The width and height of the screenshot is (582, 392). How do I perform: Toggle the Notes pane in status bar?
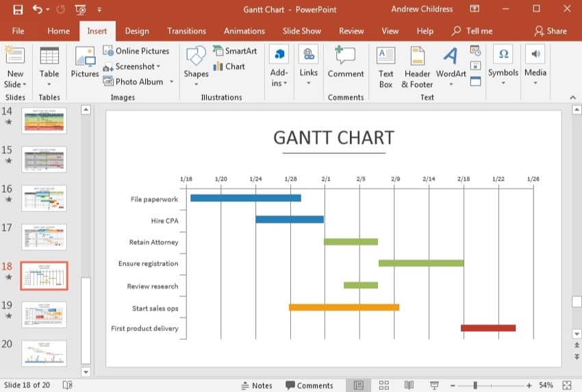click(257, 385)
